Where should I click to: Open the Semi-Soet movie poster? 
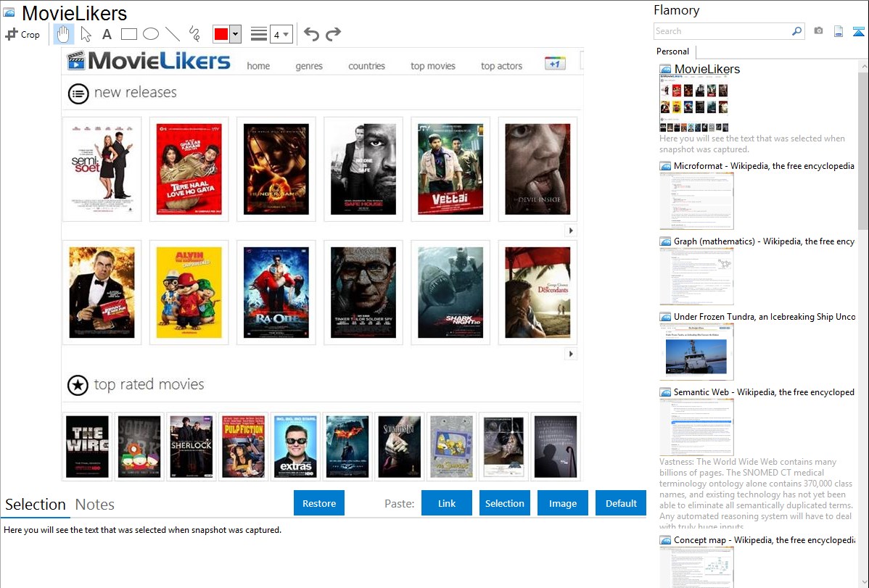102,169
